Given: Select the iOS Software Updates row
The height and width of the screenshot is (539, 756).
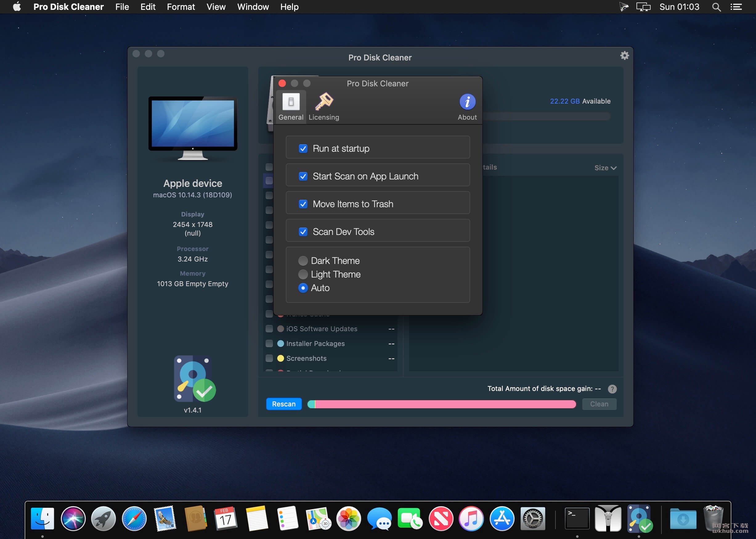Looking at the screenshot, I should [x=330, y=329].
